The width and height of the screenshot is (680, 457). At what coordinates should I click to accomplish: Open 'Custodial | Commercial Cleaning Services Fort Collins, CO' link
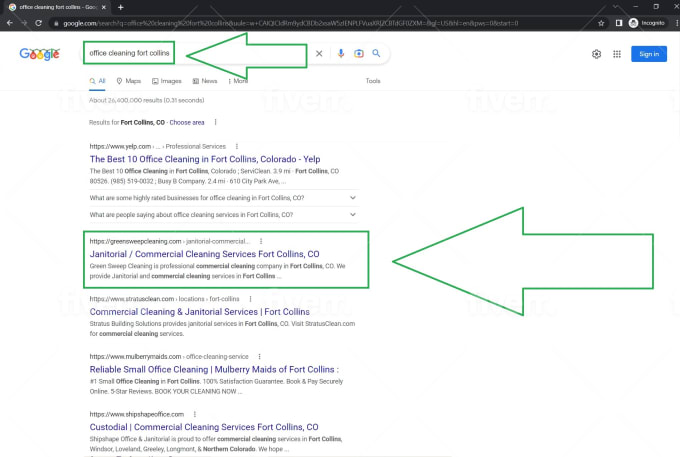[204, 427]
